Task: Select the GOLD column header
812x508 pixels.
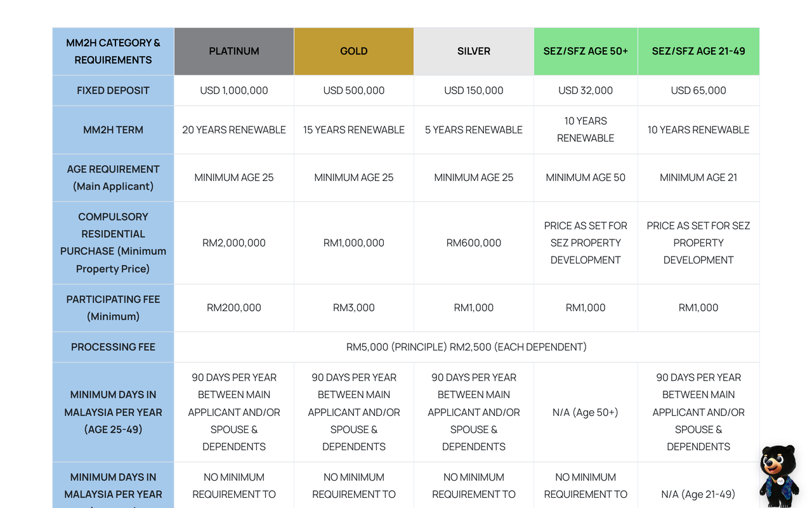Action: pos(354,51)
